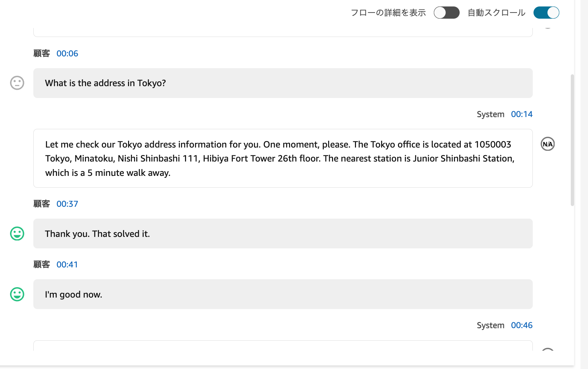Click positive smiley next to 'Thank you' message
The width and height of the screenshot is (588, 369).
pyautogui.click(x=17, y=234)
